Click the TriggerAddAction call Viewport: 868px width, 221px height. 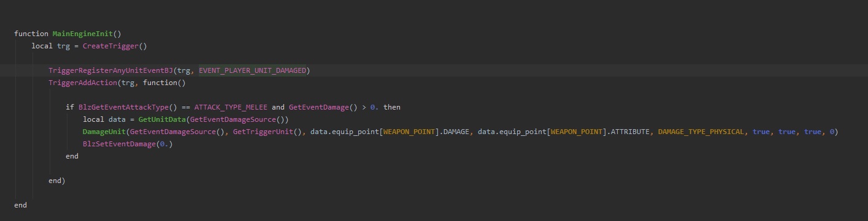(x=83, y=83)
